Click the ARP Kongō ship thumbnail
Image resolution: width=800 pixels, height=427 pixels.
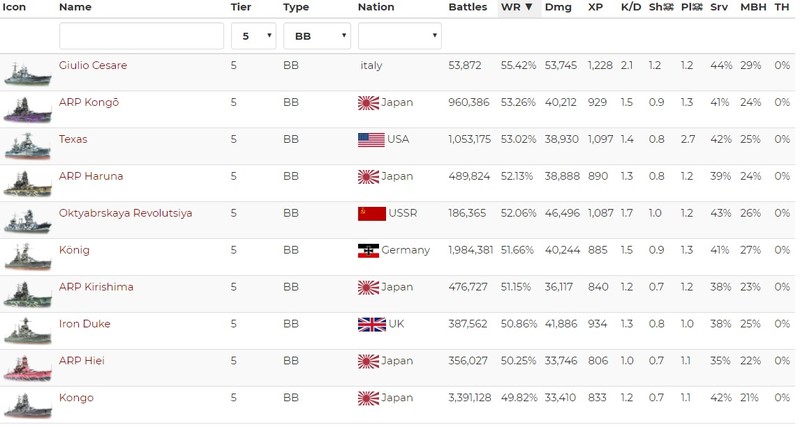[x=27, y=110]
